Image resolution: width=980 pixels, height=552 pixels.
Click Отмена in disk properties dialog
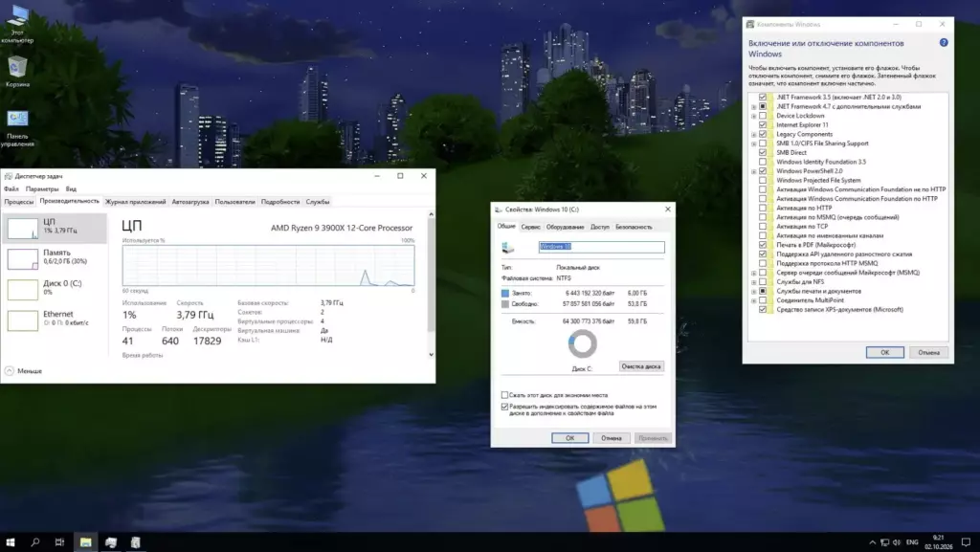[x=612, y=438]
